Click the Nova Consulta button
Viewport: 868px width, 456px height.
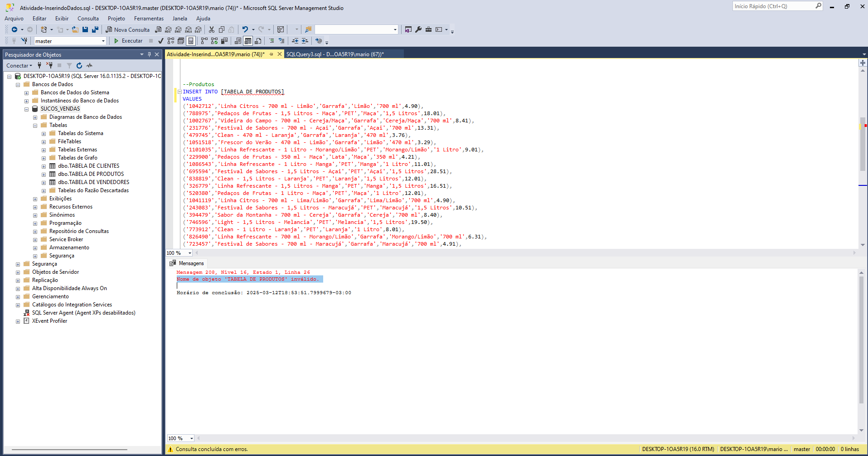pyautogui.click(x=128, y=29)
